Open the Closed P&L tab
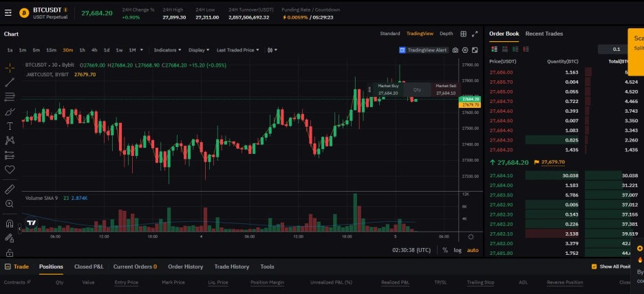Image resolution: width=644 pixels, height=294 pixels. 89,267
